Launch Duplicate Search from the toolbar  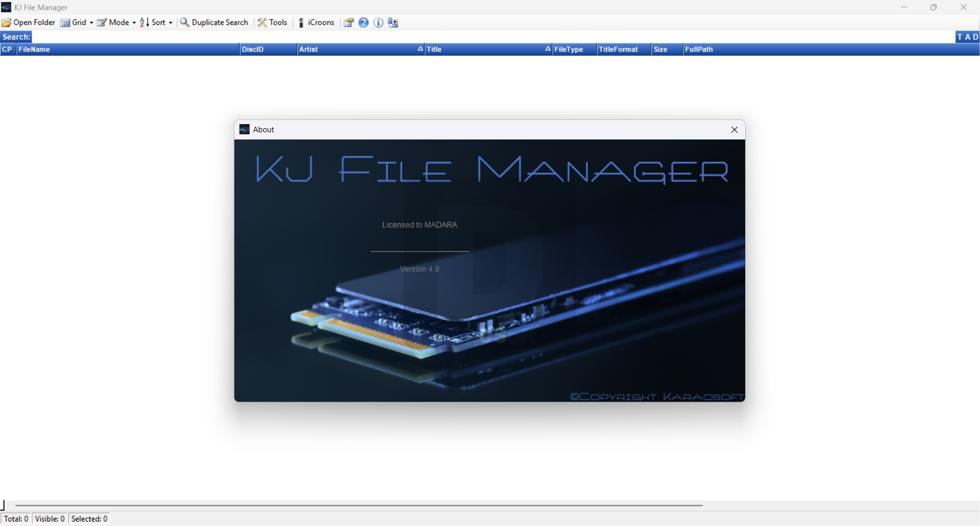pos(214,22)
